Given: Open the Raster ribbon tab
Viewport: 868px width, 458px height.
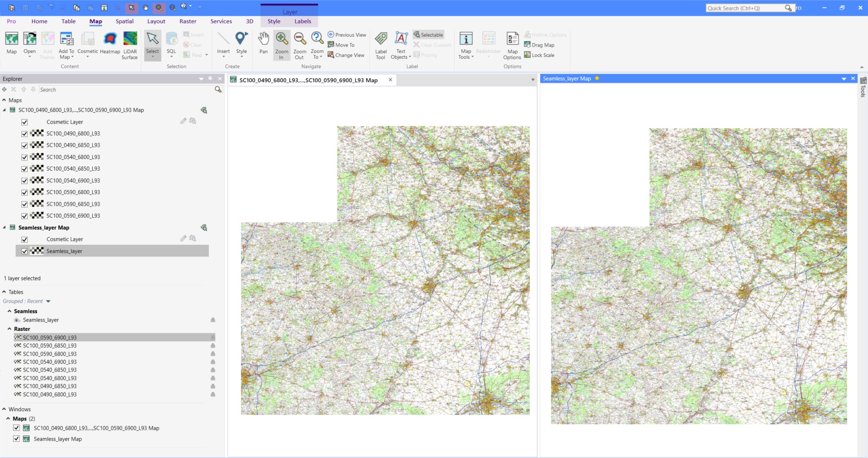Looking at the screenshot, I should [x=188, y=21].
